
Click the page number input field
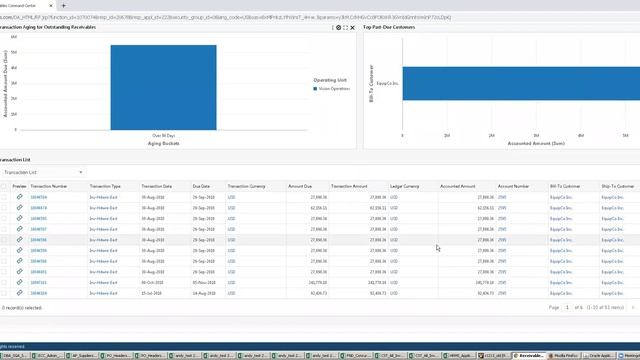[x=567, y=307]
